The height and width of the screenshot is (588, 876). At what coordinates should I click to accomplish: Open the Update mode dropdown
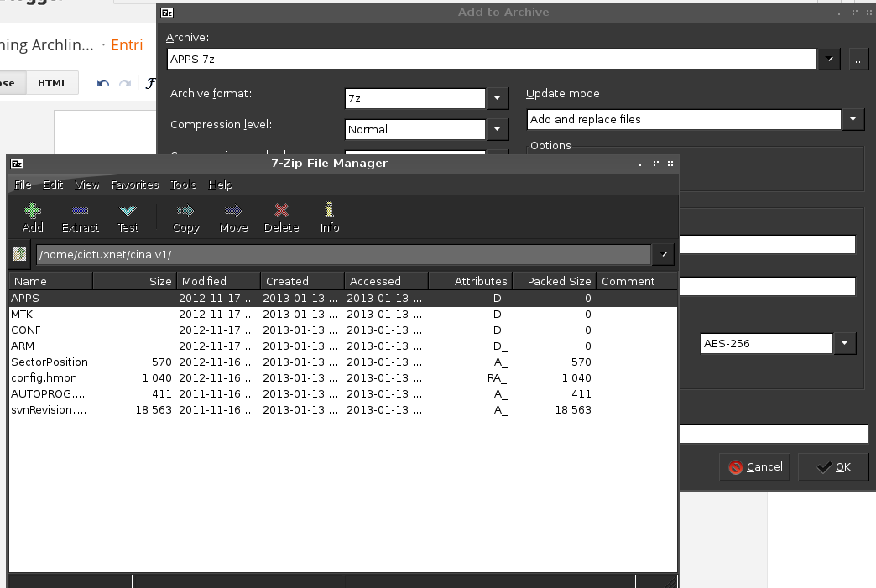(x=853, y=119)
